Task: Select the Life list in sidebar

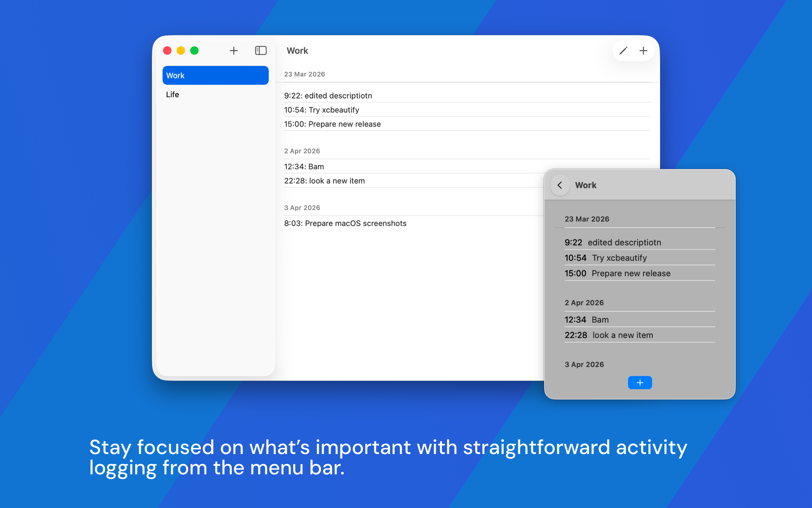Action: click(x=215, y=94)
